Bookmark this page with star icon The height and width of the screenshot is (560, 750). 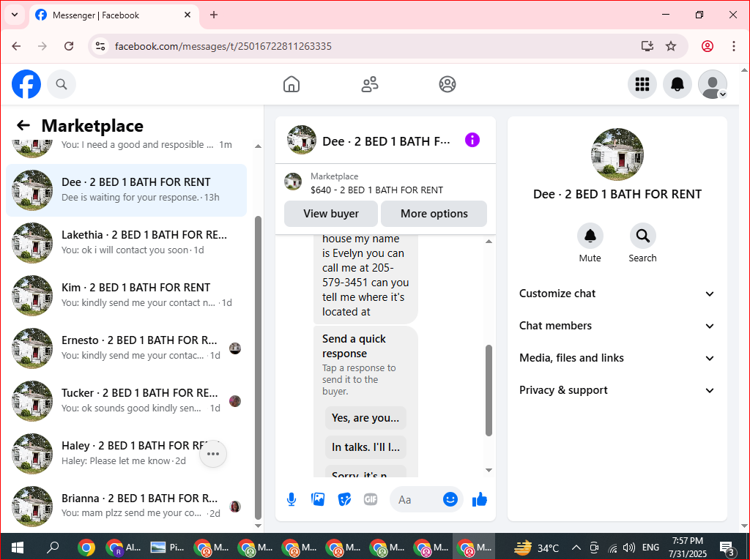pyautogui.click(x=671, y=46)
